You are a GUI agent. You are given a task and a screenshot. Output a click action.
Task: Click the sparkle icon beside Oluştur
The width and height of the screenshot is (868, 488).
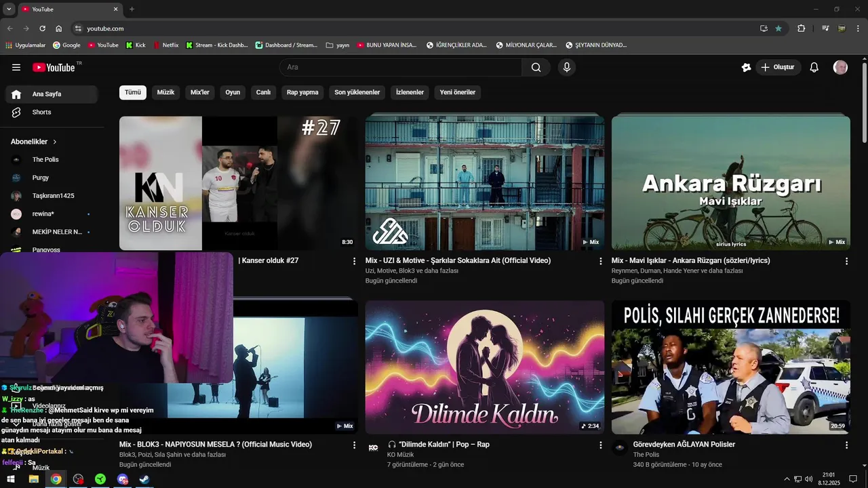(747, 67)
